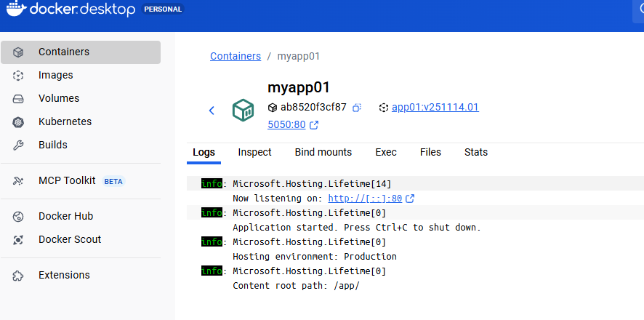644x320 pixels.
Task: Click the Docker Scout icon
Action: 19,240
